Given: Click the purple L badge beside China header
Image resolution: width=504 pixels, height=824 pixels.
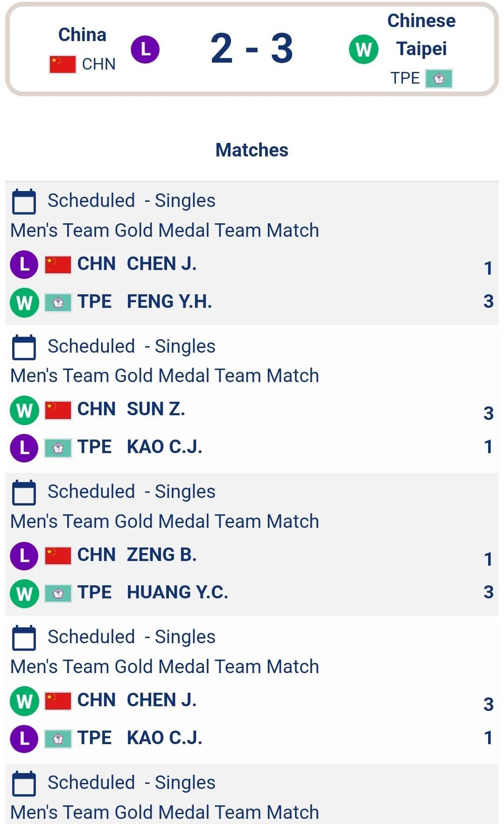Looking at the screenshot, I should (x=145, y=50).
